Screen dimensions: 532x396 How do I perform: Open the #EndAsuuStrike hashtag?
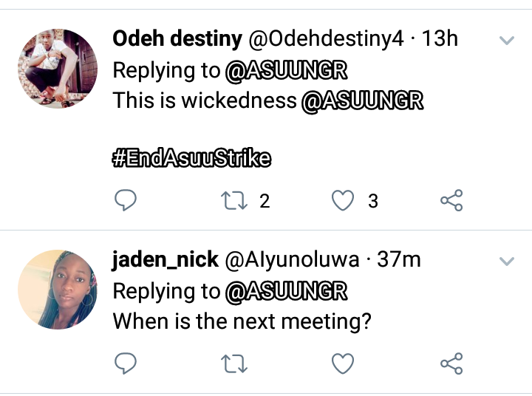tap(191, 158)
